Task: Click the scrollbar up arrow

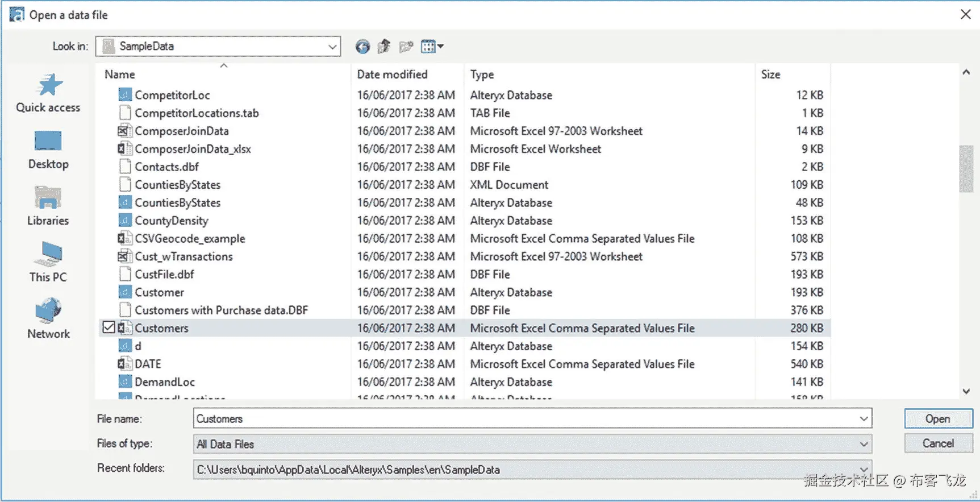Action: pyautogui.click(x=966, y=72)
